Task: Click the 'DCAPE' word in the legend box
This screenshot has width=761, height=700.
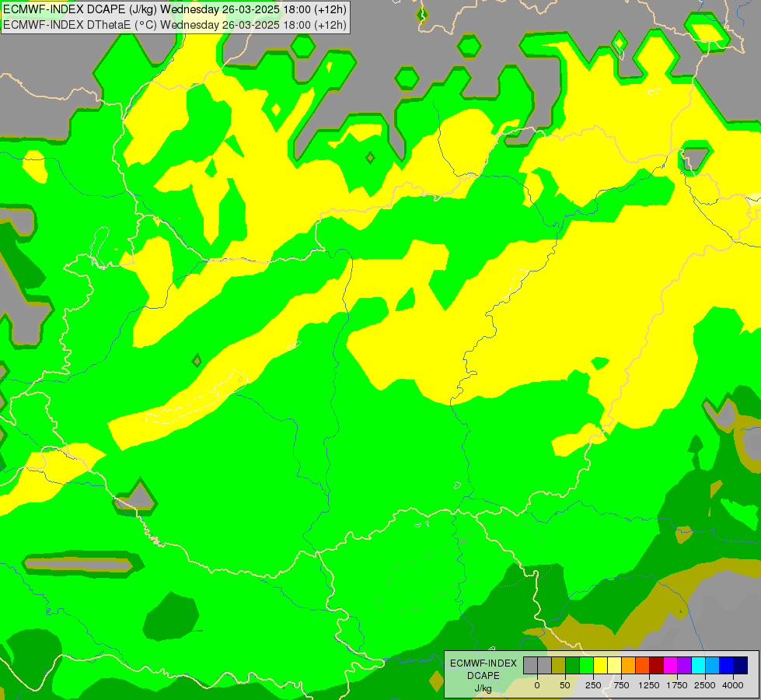Action: pyautogui.click(x=483, y=676)
